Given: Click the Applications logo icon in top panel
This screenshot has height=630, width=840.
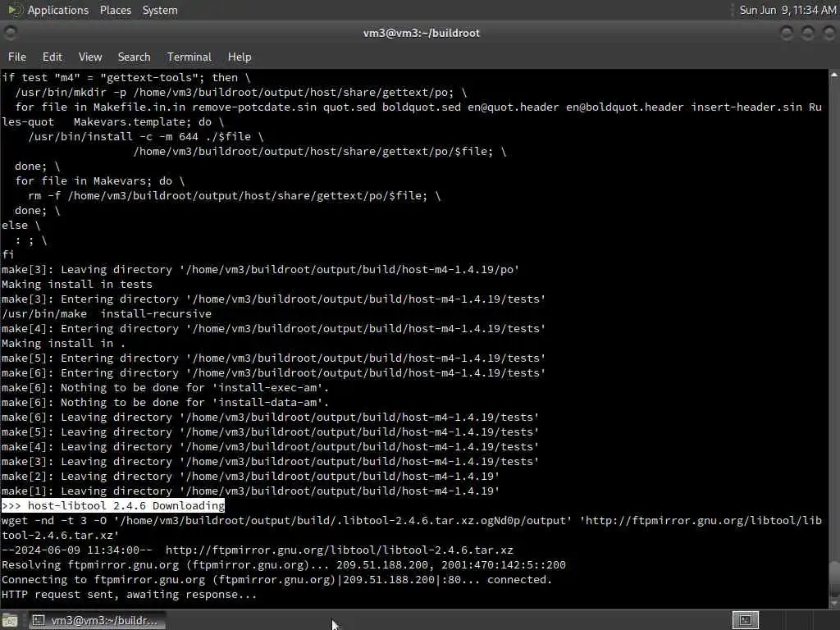Looking at the screenshot, I should [x=15, y=10].
